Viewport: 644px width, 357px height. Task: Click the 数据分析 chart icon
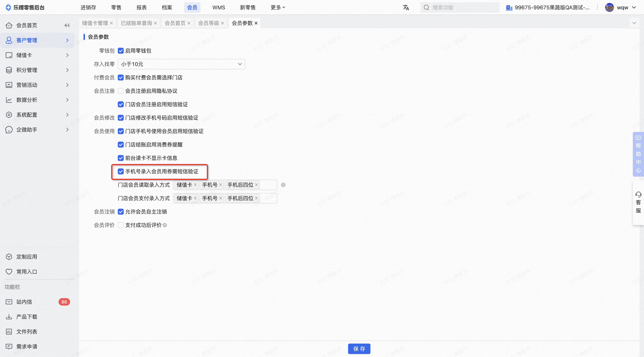click(x=9, y=100)
